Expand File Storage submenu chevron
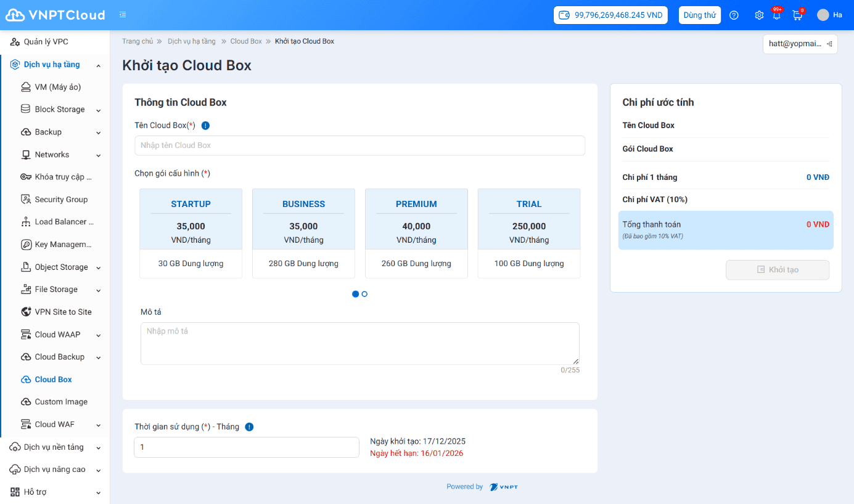 coord(99,290)
